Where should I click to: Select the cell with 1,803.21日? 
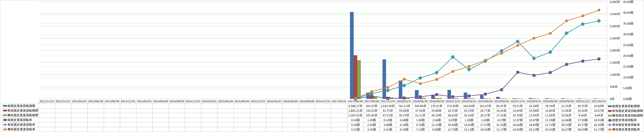tap(356, 111)
